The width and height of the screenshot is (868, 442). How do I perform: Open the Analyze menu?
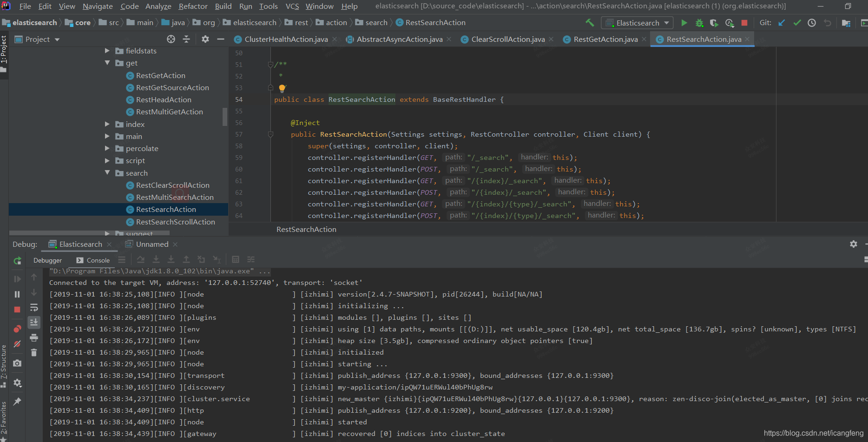coord(158,6)
